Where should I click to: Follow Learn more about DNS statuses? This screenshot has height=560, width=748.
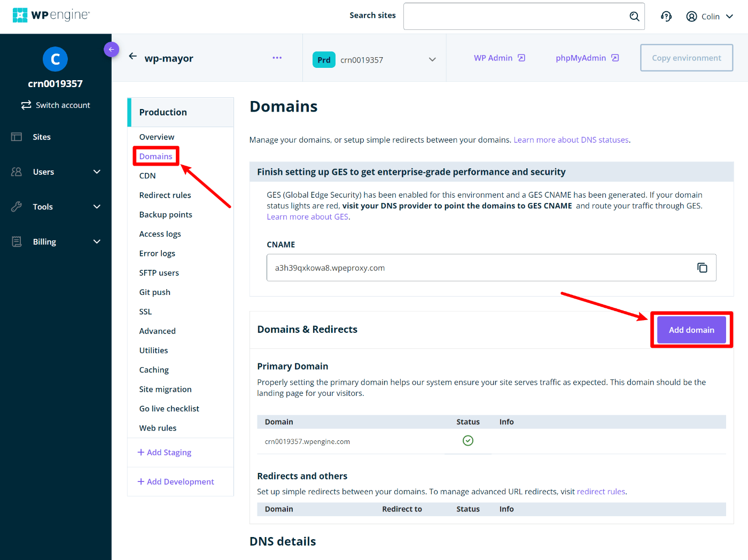pyautogui.click(x=571, y=140)
